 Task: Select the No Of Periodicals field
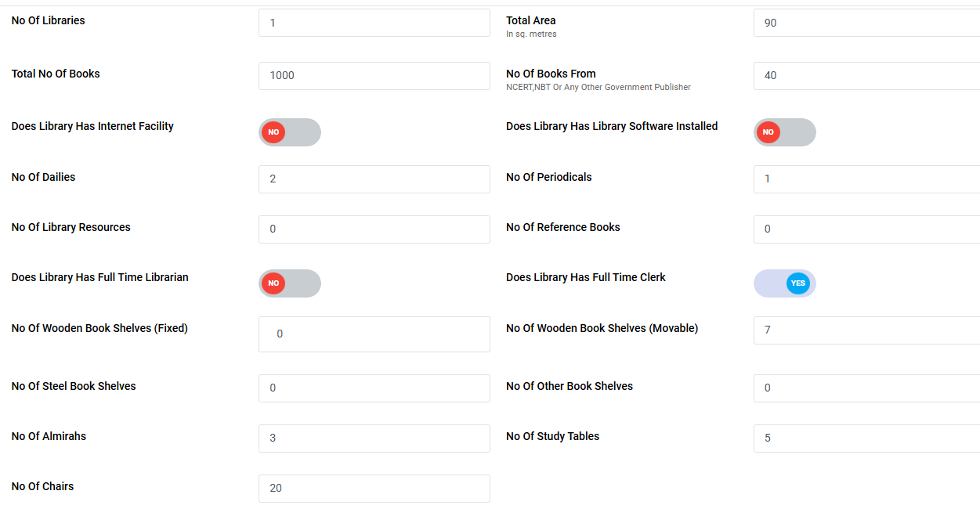pos(866,179)
